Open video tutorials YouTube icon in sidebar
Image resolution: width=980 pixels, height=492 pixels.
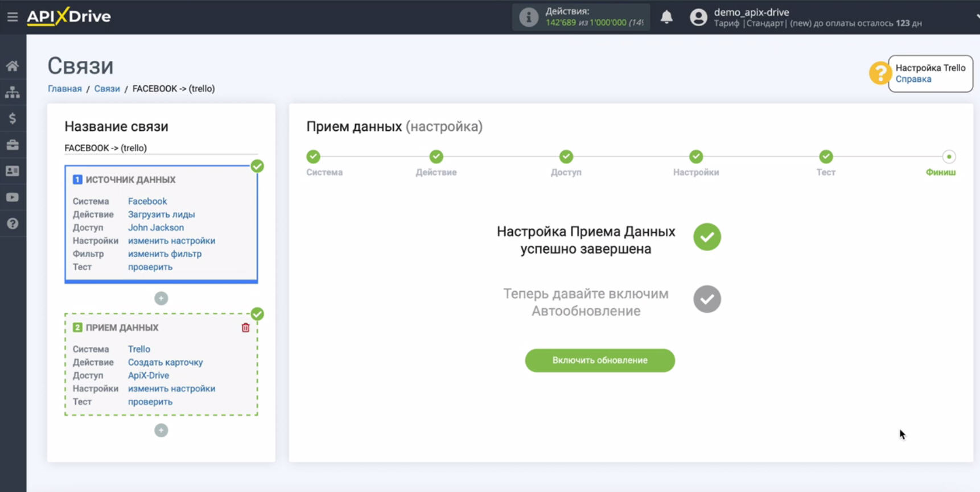click(x=13, y=197)
